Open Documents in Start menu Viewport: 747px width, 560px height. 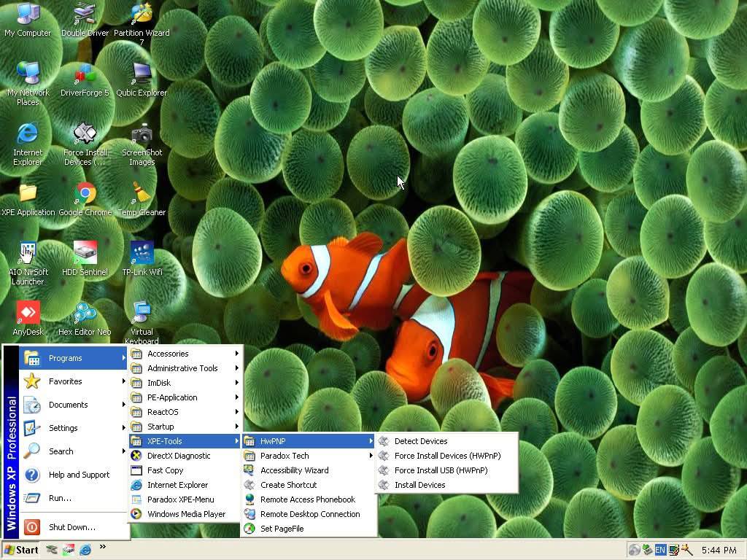(x=74, y=405)
